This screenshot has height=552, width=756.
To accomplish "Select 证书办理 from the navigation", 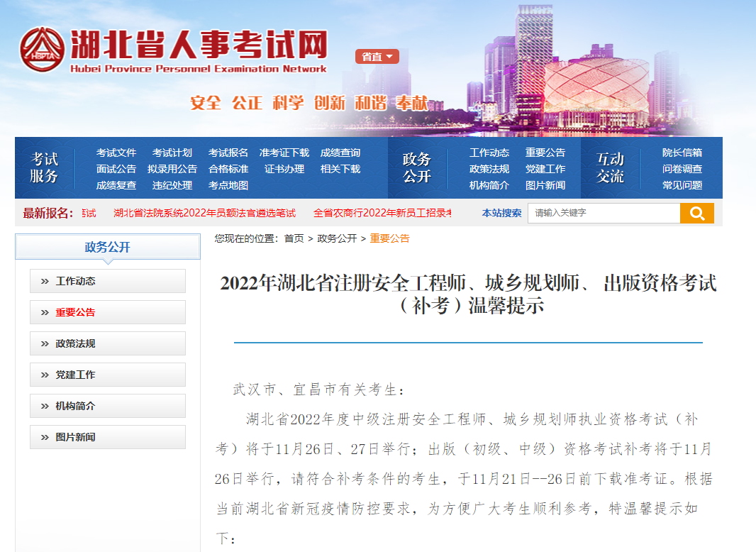I will tap(284, 169).
